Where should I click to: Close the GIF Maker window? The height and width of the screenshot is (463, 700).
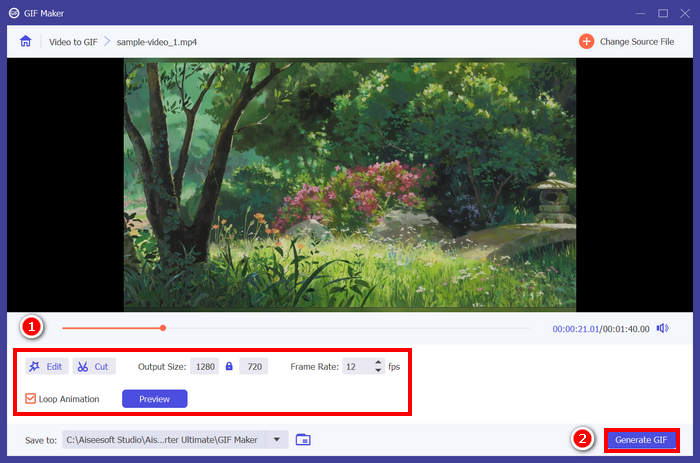(x=685, y=13)
